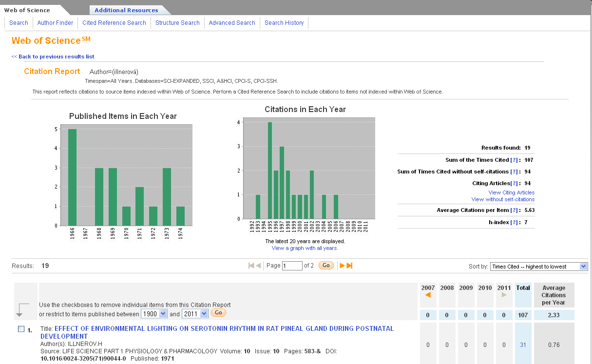The image size is (592, 364).
Task: Click the author name ILLNEROV.H
Action: tap(85, 344)
